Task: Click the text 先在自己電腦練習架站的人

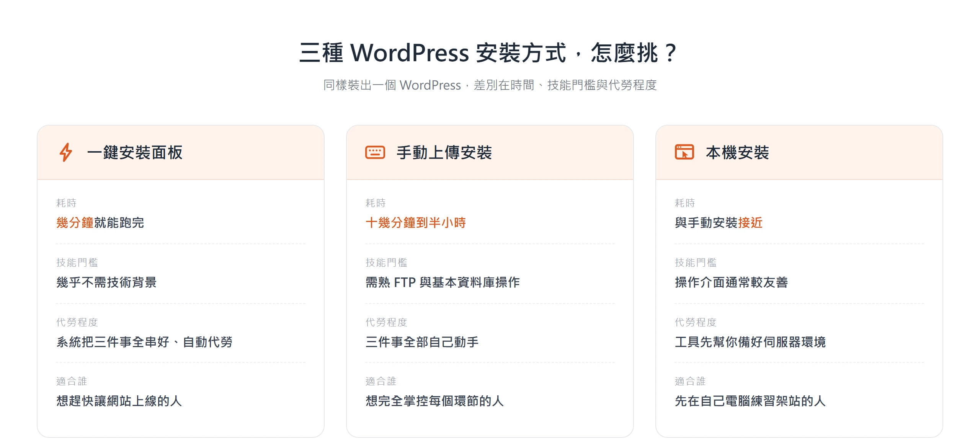Action: click(750, 401)
